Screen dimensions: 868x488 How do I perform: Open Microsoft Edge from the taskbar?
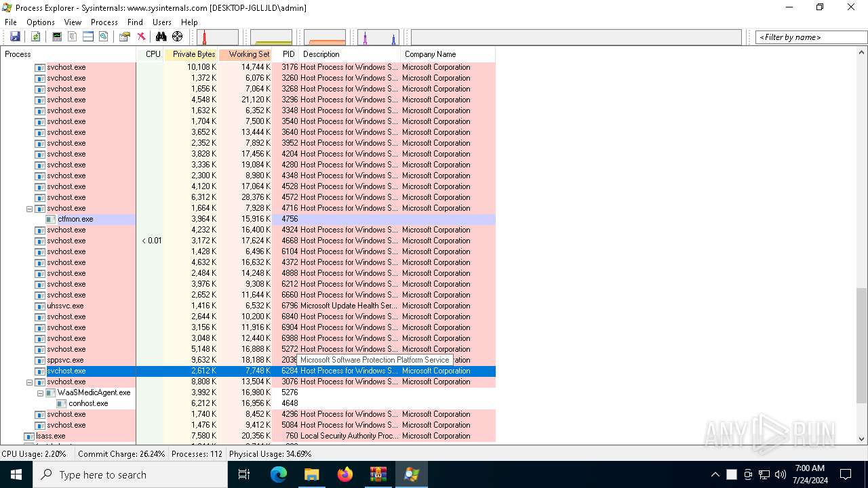pyautogui.click(x=279, y=474)
